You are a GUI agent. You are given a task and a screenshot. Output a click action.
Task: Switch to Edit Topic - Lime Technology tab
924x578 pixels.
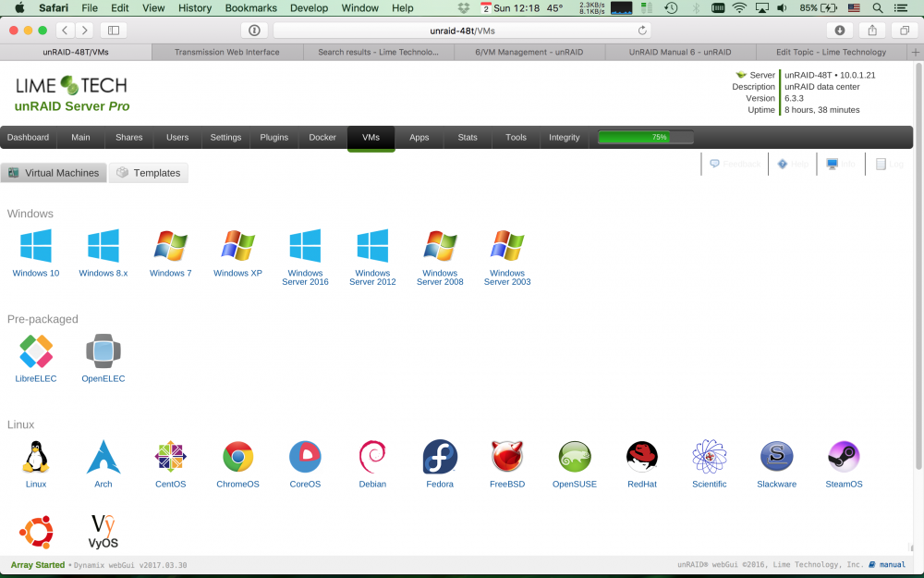[831, 52]
